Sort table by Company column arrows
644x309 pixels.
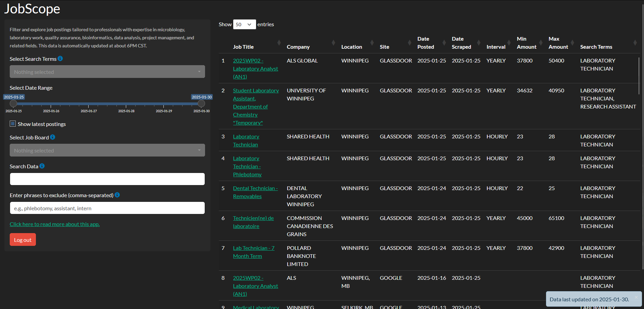[333, 43]
